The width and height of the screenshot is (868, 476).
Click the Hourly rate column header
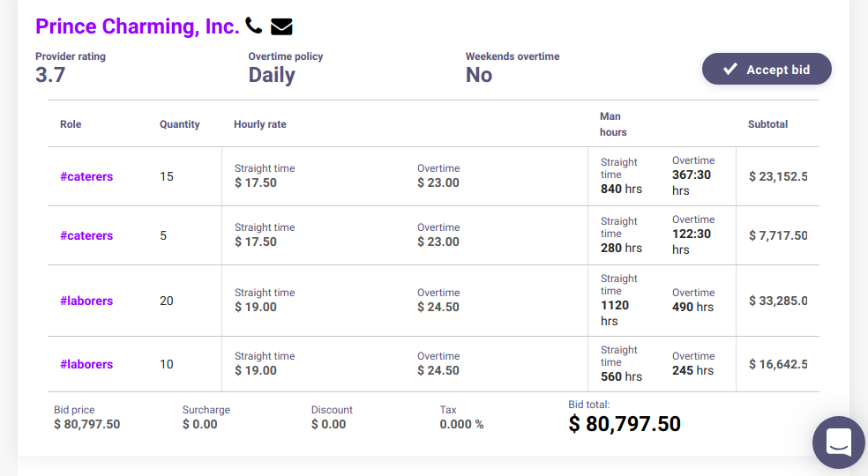[x=260, y=124]
